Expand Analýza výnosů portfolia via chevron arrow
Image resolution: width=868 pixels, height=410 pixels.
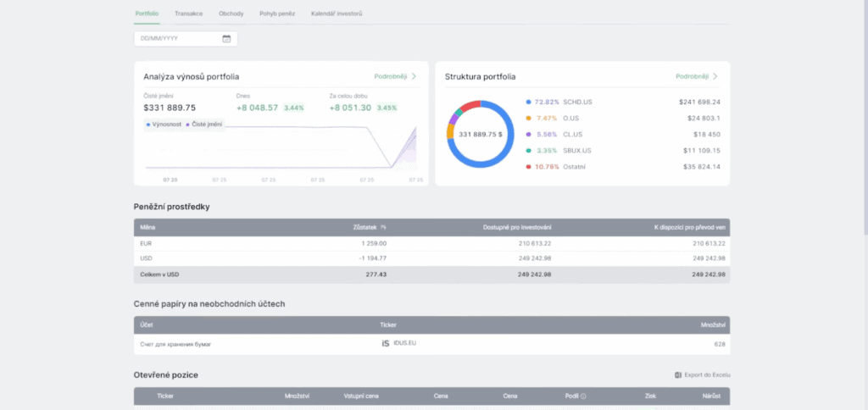[414, 76]
